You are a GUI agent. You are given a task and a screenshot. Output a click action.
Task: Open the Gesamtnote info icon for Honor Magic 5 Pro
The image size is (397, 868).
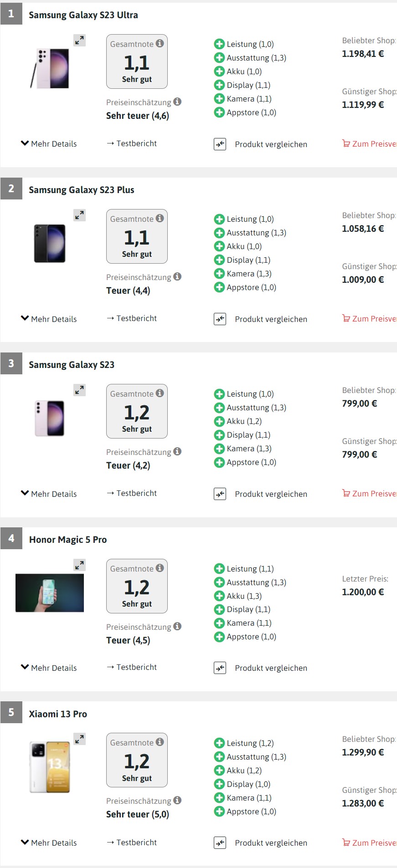[159, 568]
